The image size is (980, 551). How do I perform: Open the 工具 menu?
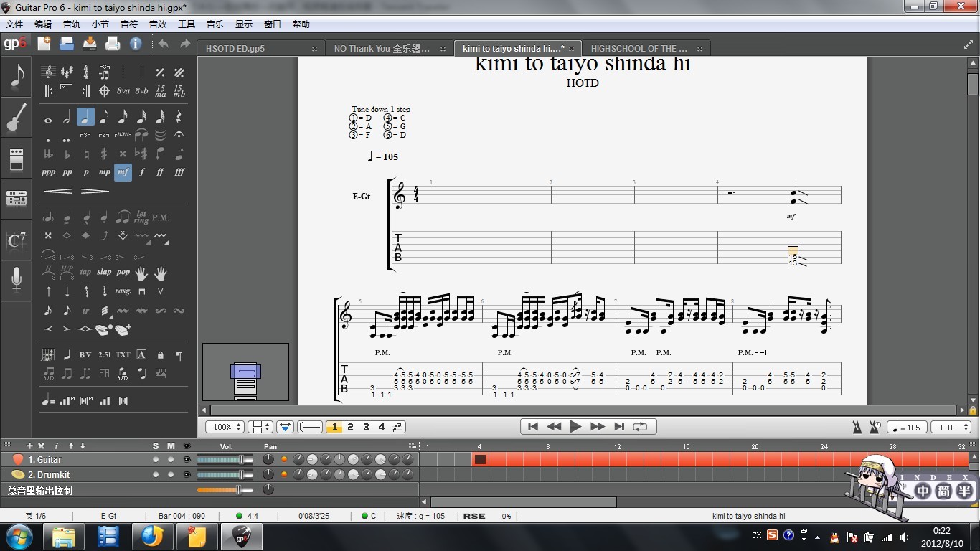point(187,24)
